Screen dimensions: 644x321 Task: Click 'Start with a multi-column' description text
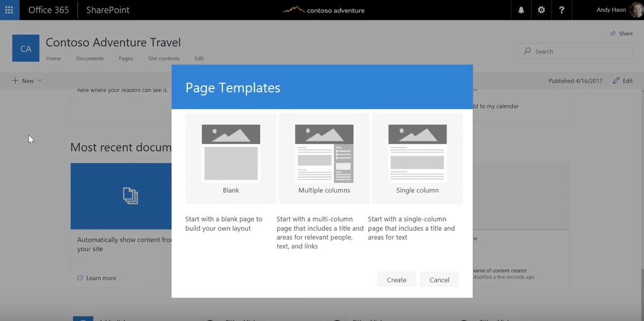[x=320, y=233]
